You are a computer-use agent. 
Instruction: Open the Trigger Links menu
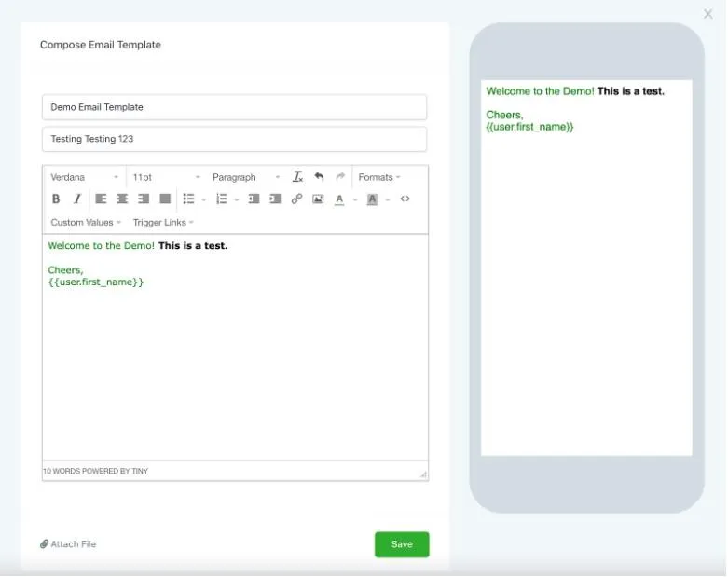point(163,223)
